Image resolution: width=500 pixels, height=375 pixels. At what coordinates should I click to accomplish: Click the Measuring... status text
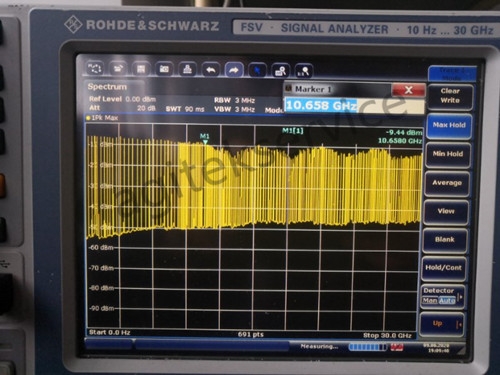319,347
